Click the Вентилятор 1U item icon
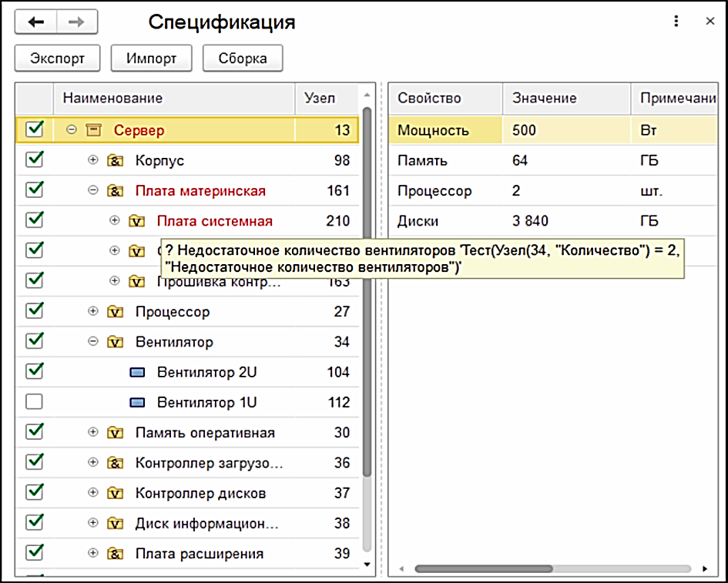This screenshot has height=583, width=728. point(137,403)
